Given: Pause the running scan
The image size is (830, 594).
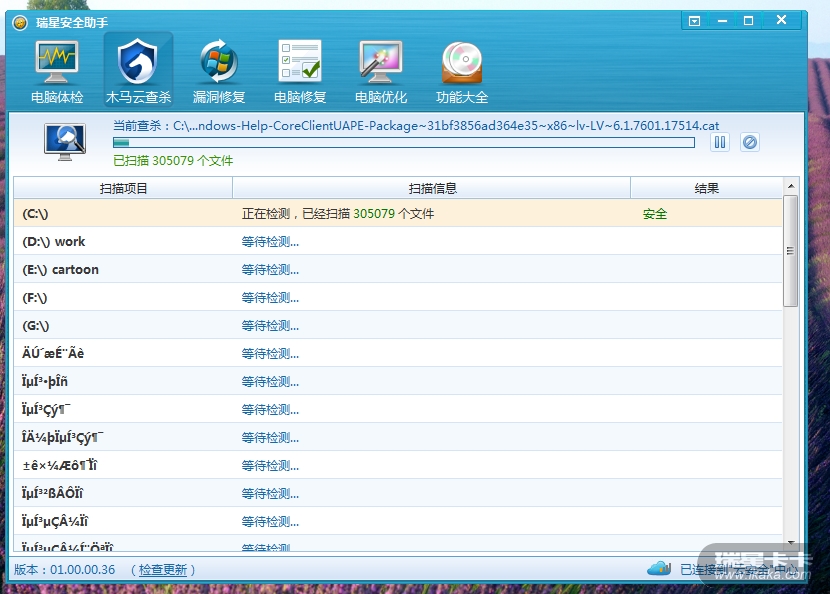Looking at the screenshot, I should coord(720,143).
